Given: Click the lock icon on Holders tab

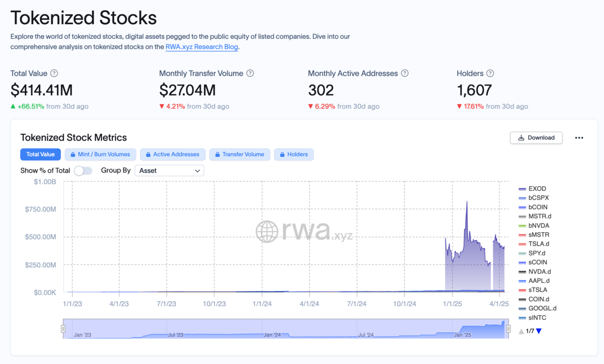Looking at the screenshot, I should [282, 155].
